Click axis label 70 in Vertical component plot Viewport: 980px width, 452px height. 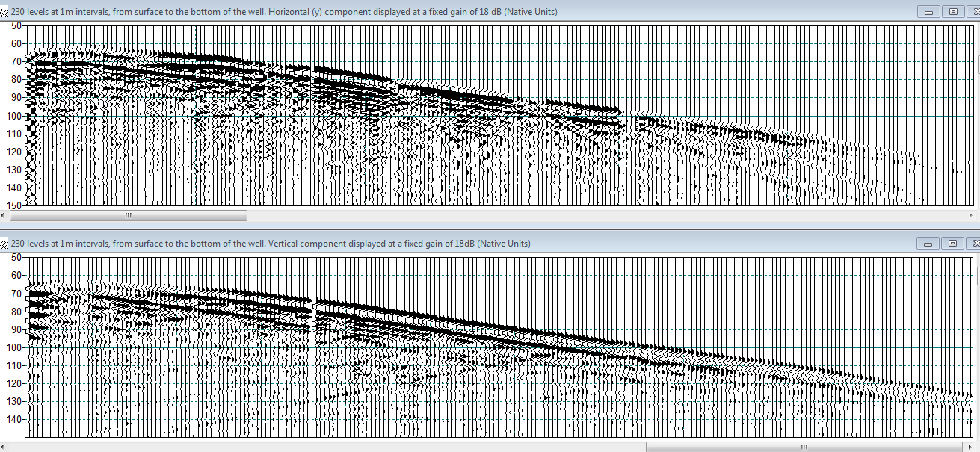pyautogui.click(x=18, y=294)
